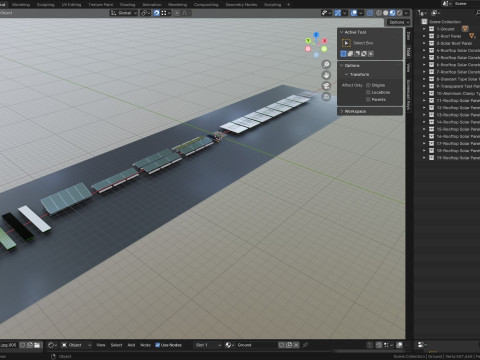
Task: Open the Node menu in shader editor
Action: [145, 345]
